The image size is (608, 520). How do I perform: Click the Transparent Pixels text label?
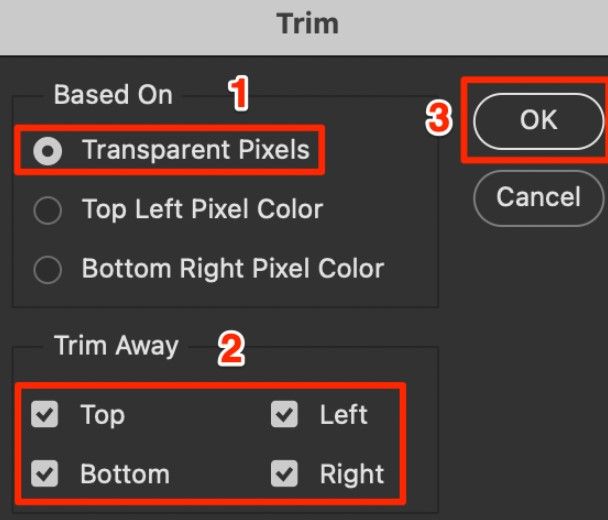pos(196,150)
